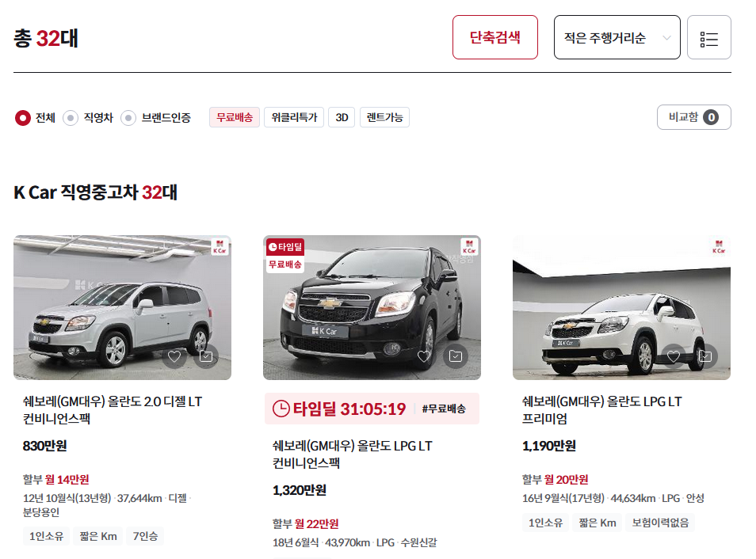756x559 pixels.
Task: Enable the 3D filter
Action: coord(341,117)
